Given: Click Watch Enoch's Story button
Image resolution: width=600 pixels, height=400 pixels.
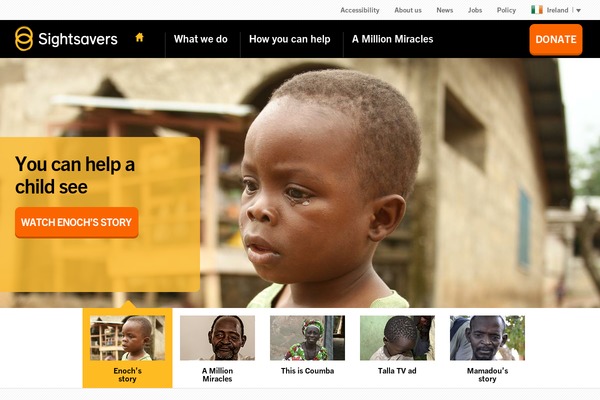Looking at the screenshot, I should click(x=77, y=222).
